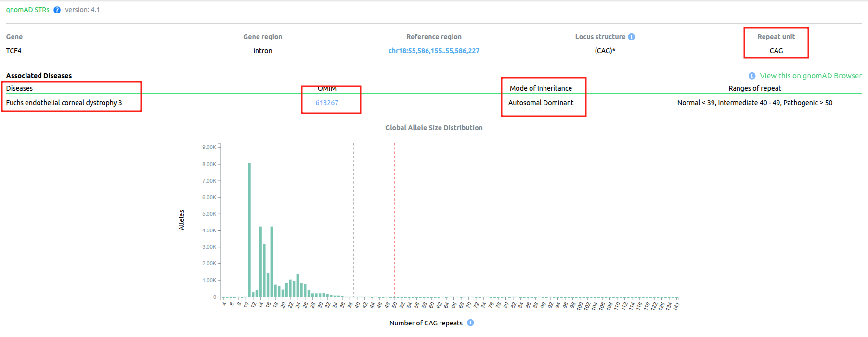This screenshot has height=337, width=868.
Task: Click the histogram bar at 14 CAG repeats
Action: click(260, 261)
